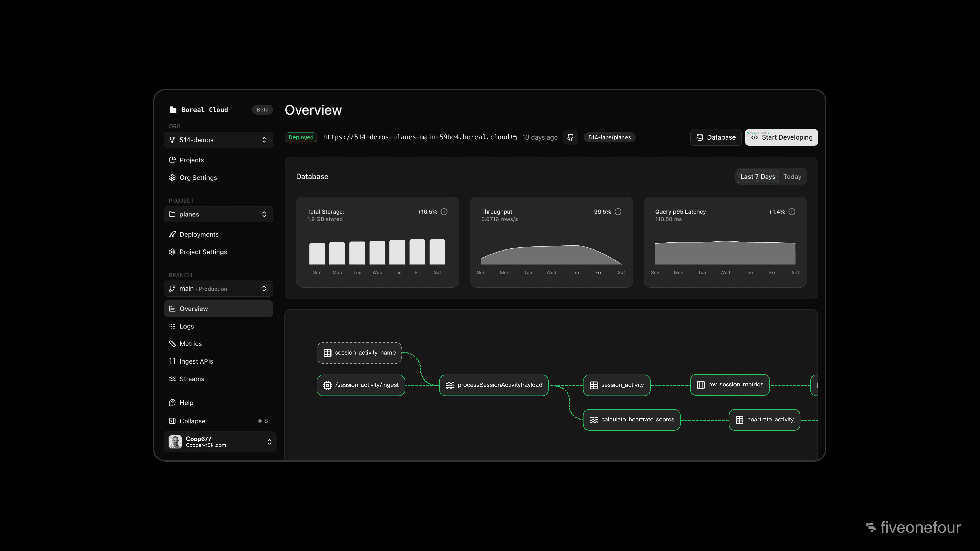
Task: Switch the time range to Today
Action: pos(792,177)
